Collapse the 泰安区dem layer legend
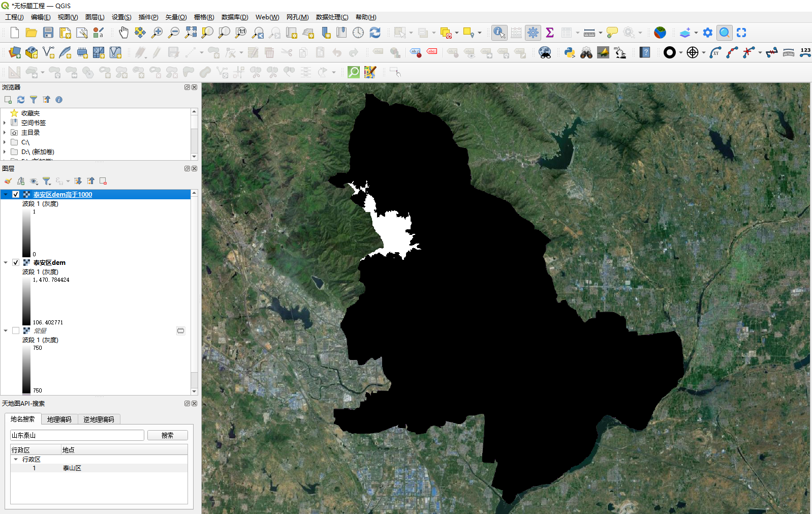This screenshot has width=812, height=514. 6,262
